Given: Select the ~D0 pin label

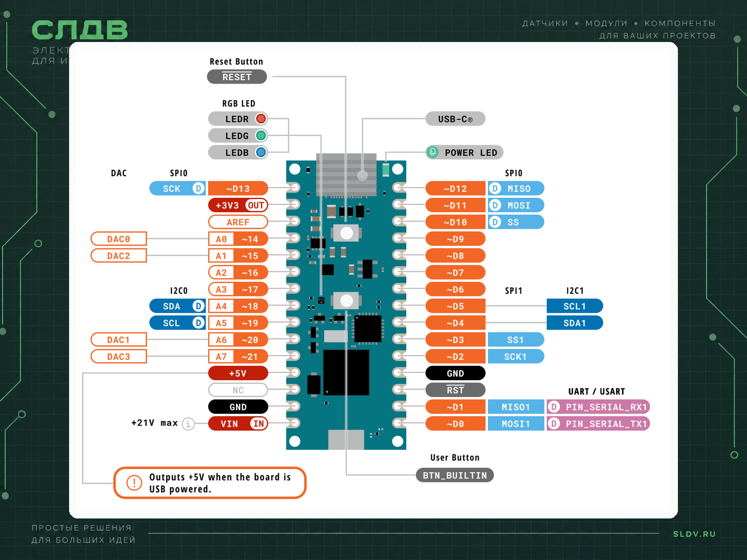Looking at the screenshot, I should click(x=456, y=424).
